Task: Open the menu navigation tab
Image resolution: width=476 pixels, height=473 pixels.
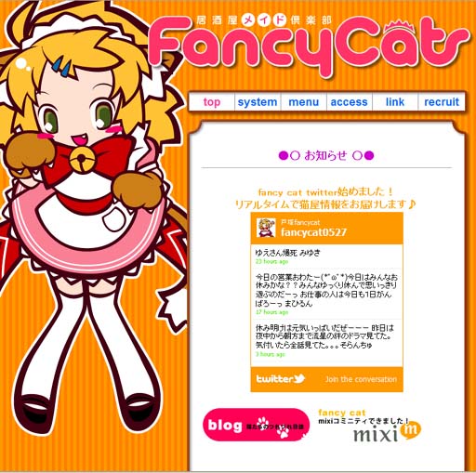Action: pyautogui.click(x=304, y=102)
